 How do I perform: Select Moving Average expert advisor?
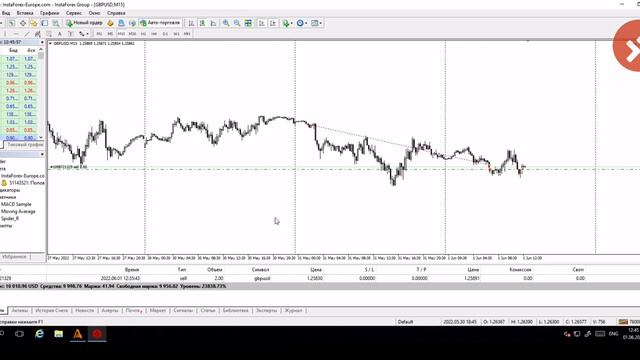click(x=18, y=211)
